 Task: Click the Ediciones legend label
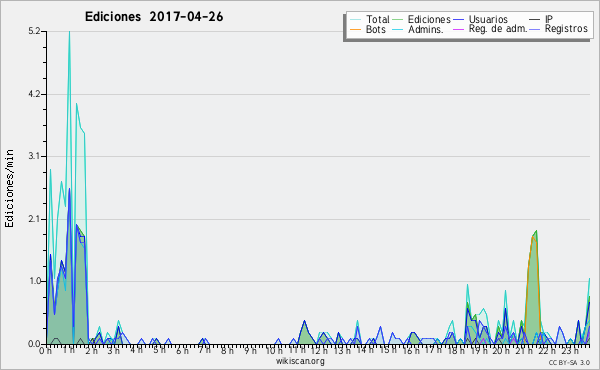pyautogui.click(x=429, y=19)
